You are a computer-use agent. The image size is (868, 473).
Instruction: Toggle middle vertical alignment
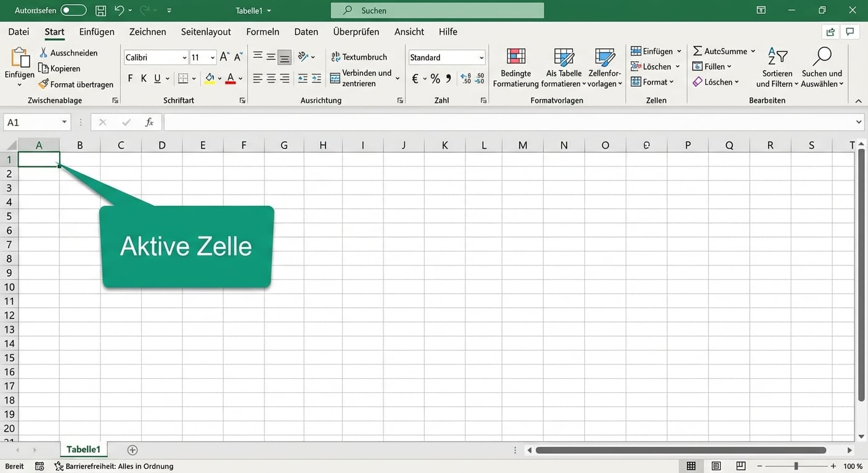tap(271, 57)
